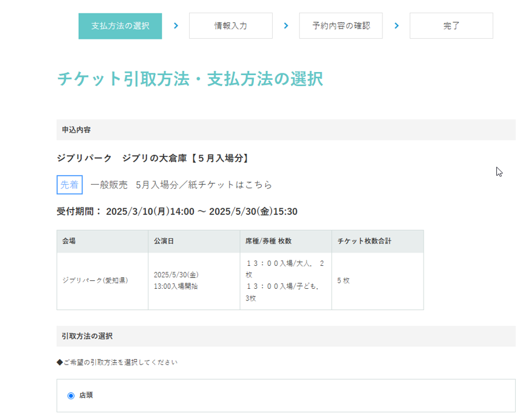Image resolution: width=532 pixels, height=416 pixels.
Task: Select the 店頭 pickup radio button
Action: pyautogui.click(x=71, y=395)
